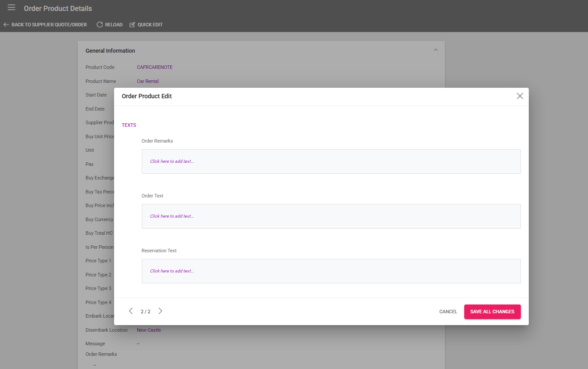Click the page indicator 2 / 2
The width and height of the screenshot is (588, 369).
pos(146,312)
